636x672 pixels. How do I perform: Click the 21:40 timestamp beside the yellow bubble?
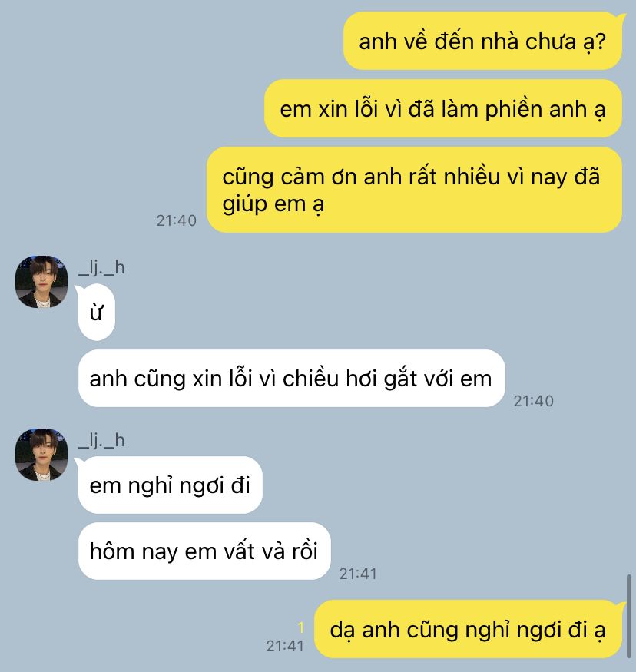(x=176, y=220)
